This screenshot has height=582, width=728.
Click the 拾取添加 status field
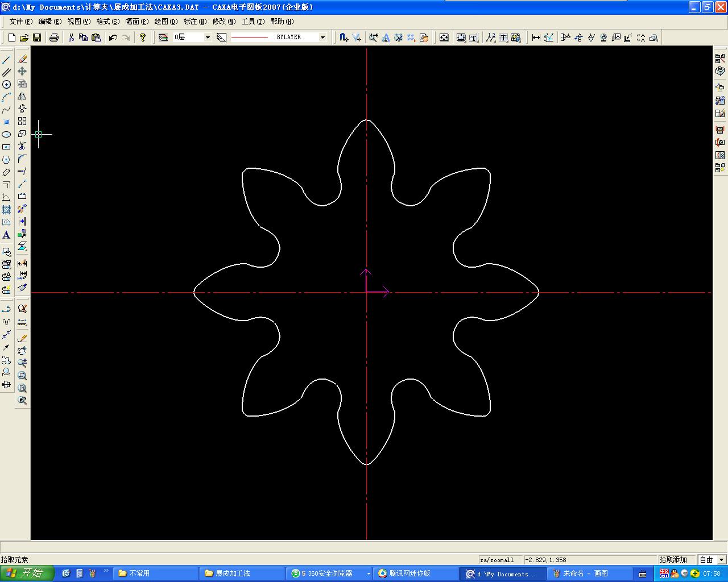[x=677, y=560]
